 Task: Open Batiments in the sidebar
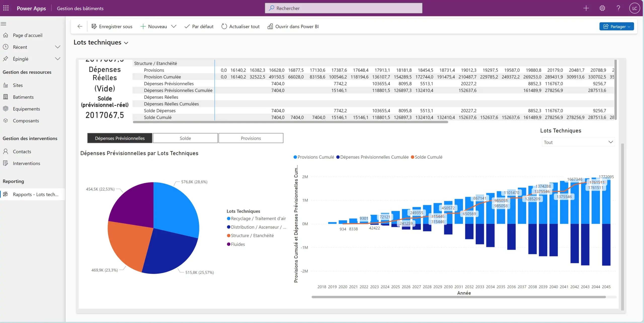[23, 97]
